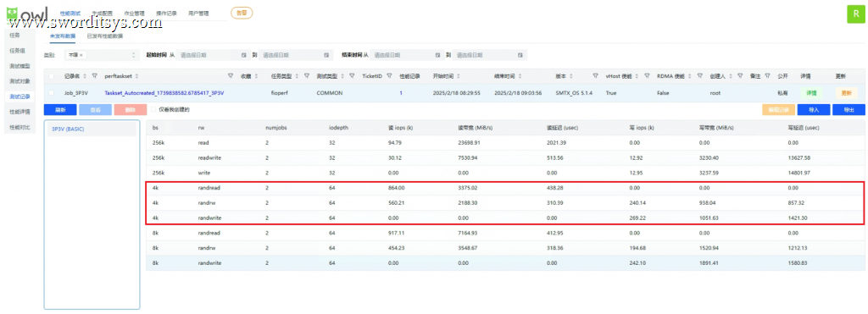Screen dimensions: 868x314
Task: Click the filter funnel on TicketID column
Action: (389, 75)
